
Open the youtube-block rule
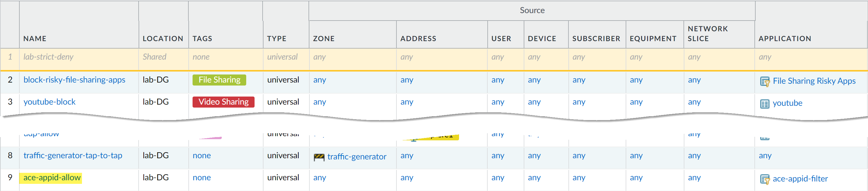[x=49, y=102]
